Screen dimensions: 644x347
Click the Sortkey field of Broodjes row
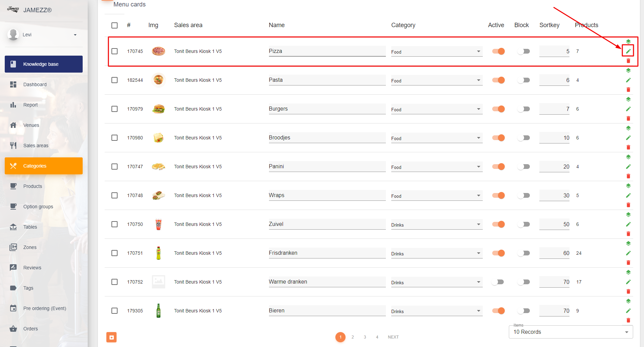click(554, 138)
